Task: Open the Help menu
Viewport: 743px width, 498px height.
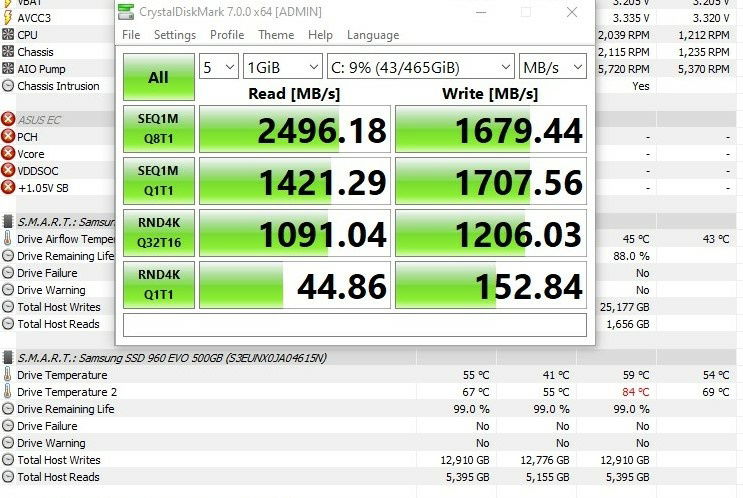Action: point(320,35)
